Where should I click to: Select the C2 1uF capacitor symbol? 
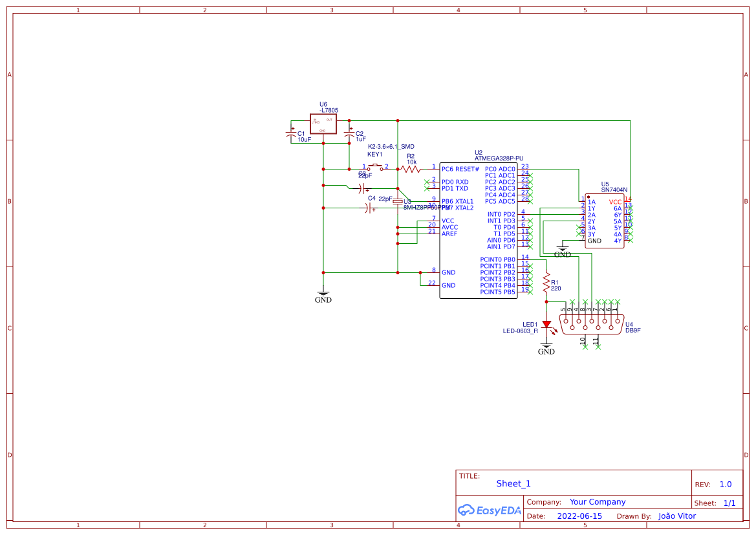point(349,135)
